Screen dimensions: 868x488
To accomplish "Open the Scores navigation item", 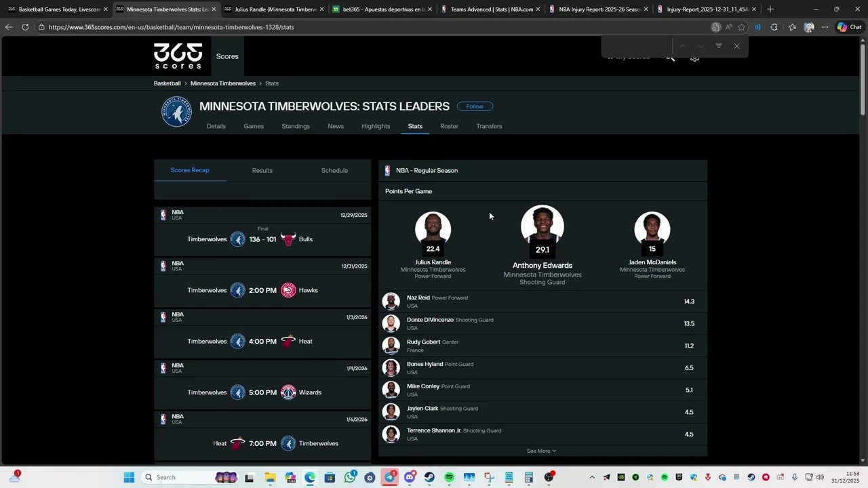I will [x=227, y=56].
